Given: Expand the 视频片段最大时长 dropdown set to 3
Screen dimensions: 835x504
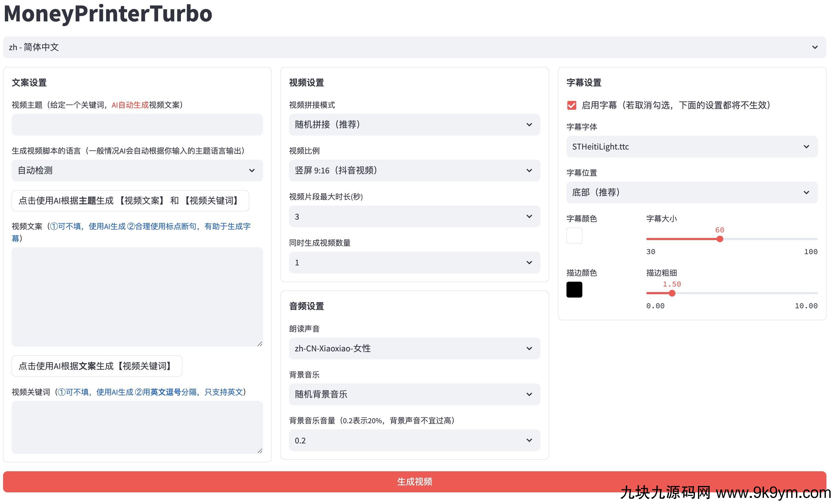Looking at the screenshot, I should pyautogui.click(x=414, y=216).
